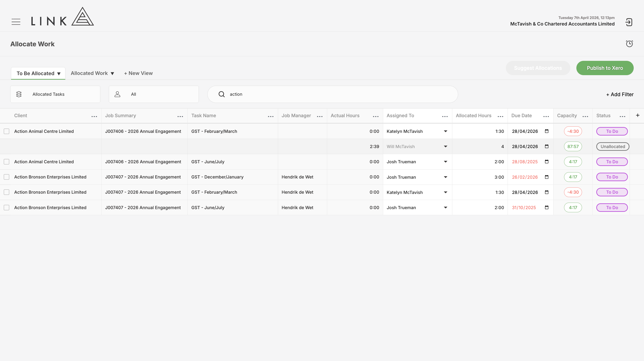Click the 87:57 capacity badge
This screenshot has width=644, height=361.
pos(573,147)
